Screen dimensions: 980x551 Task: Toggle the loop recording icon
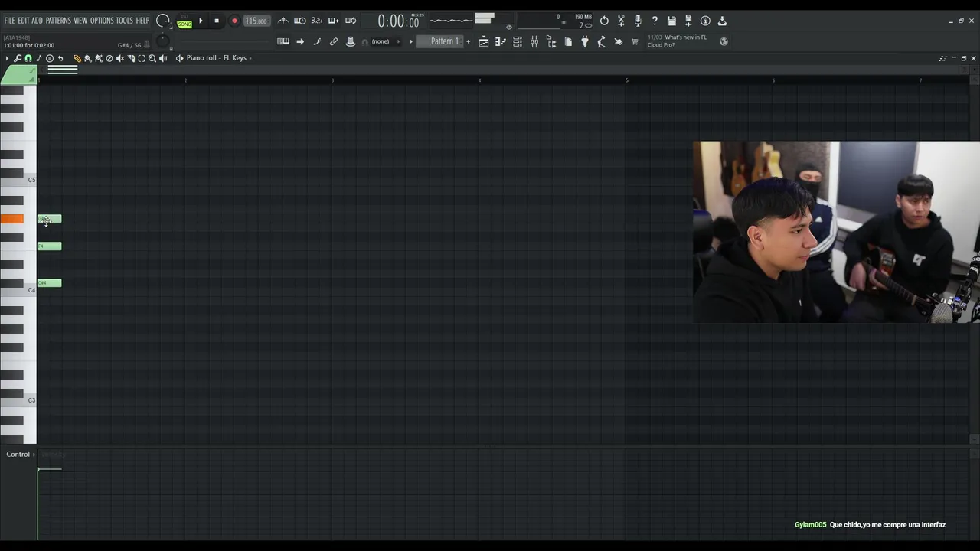pos(351,21)
